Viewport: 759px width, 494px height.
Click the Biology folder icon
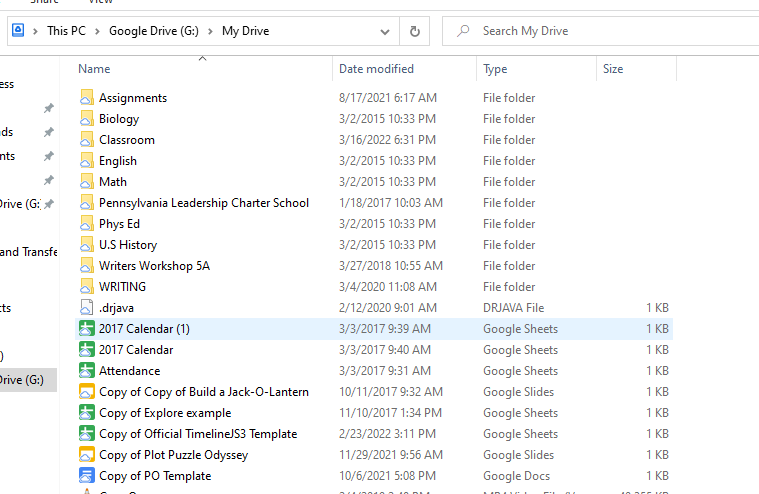coord(87,119)
